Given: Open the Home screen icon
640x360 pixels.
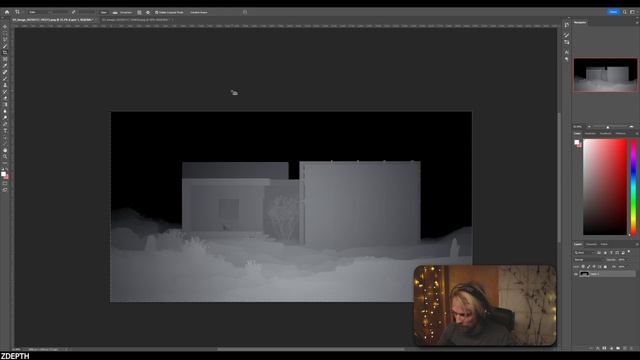Looking at the screenshot, I should point(7,12).
